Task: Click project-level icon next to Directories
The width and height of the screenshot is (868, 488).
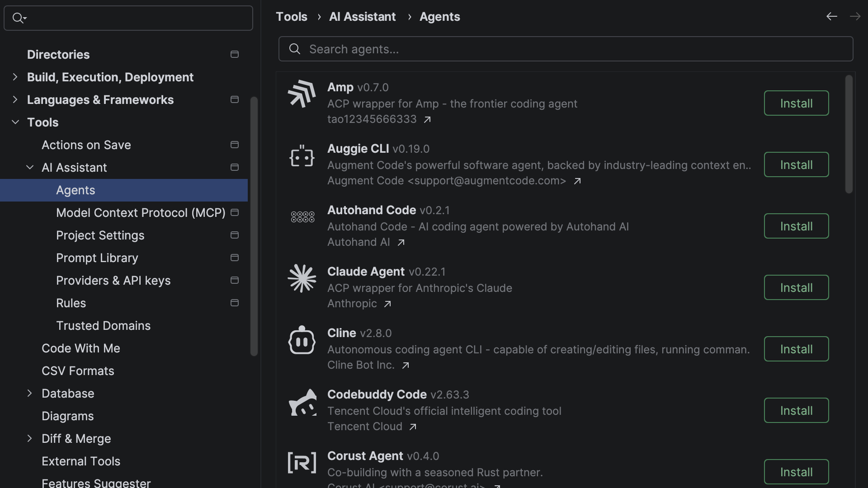Action: point(235,55)
